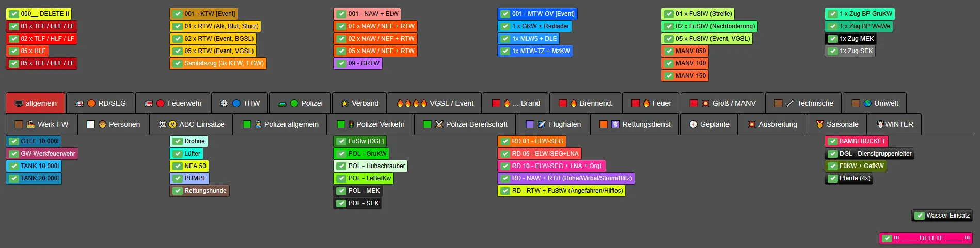Click the POL - Hubschrauber button

pos(371,166)
